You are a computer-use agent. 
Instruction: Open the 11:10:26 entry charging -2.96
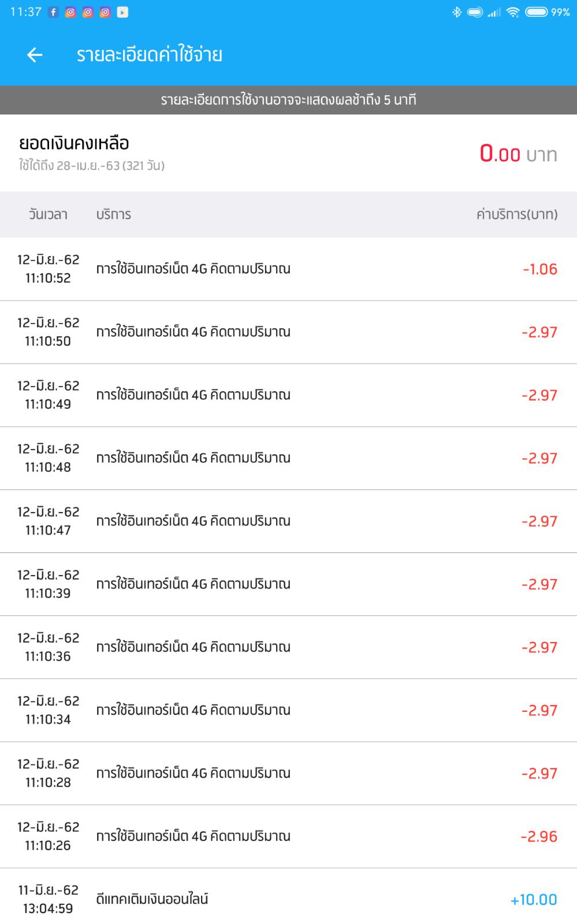click(288, 836)
